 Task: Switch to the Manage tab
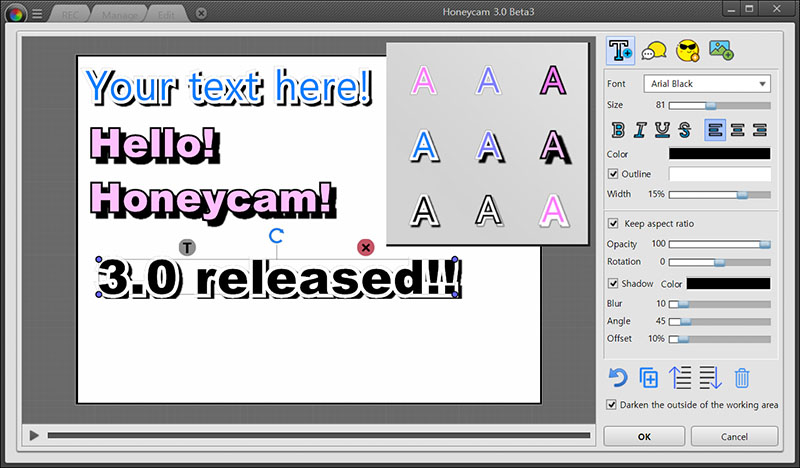coord(119,15)
